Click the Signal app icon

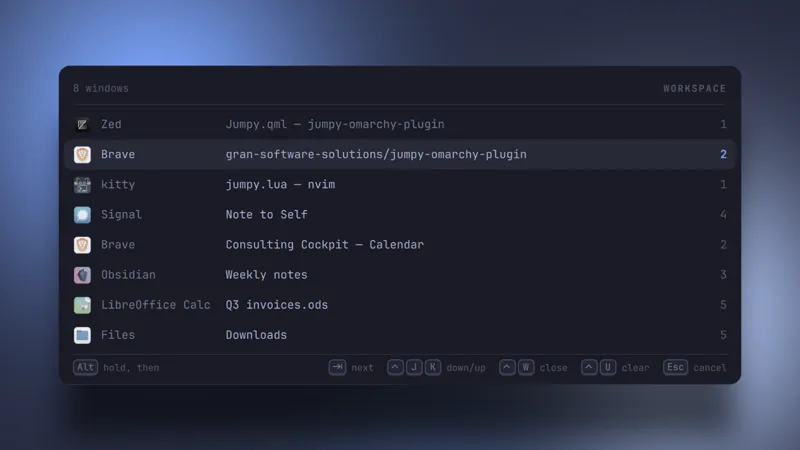[82, 215]
